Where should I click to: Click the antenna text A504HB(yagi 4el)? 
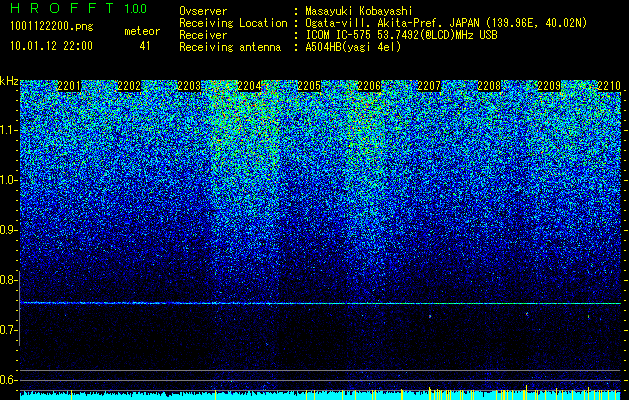353,47
